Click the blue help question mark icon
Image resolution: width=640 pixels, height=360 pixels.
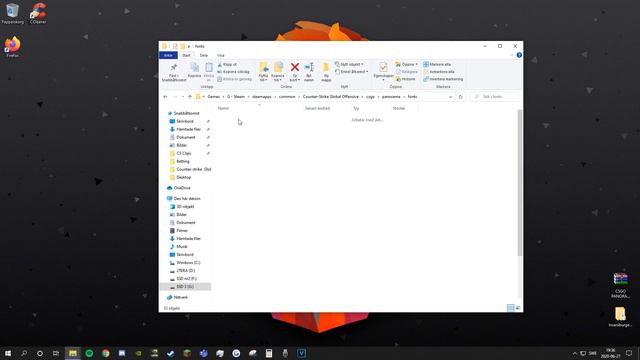519,55
